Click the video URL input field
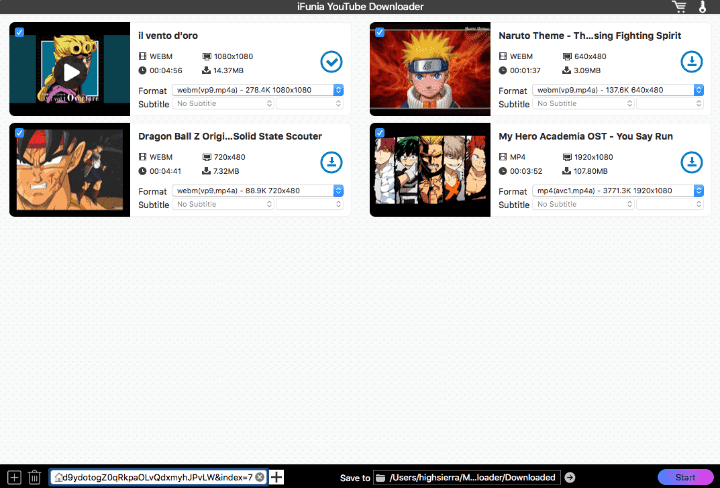 (x=155, y=478)
